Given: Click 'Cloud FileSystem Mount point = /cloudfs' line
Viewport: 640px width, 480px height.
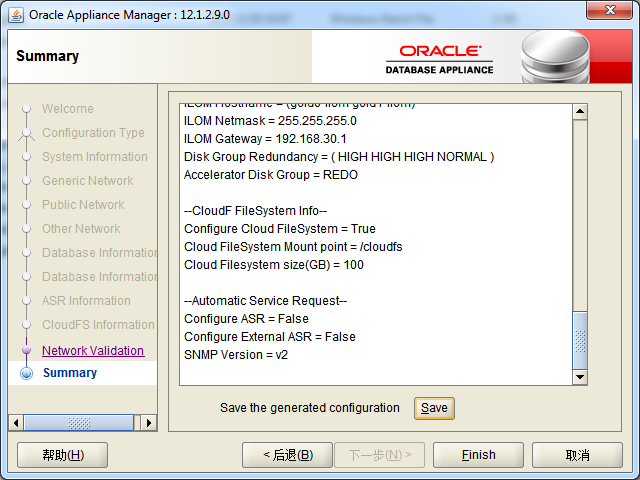Looking at the screenshot, I should click(293, 247).
